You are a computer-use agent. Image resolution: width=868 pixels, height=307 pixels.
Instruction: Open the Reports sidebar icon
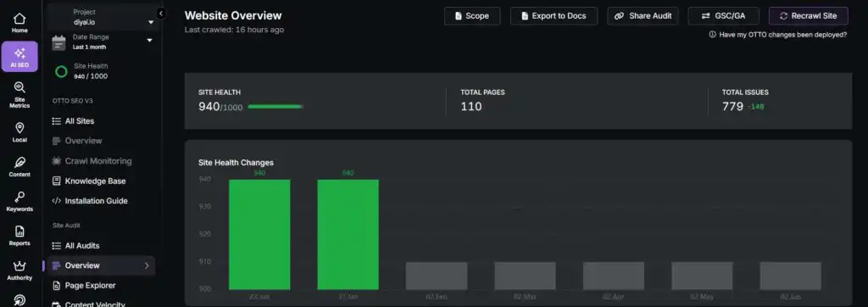[19, 236]
